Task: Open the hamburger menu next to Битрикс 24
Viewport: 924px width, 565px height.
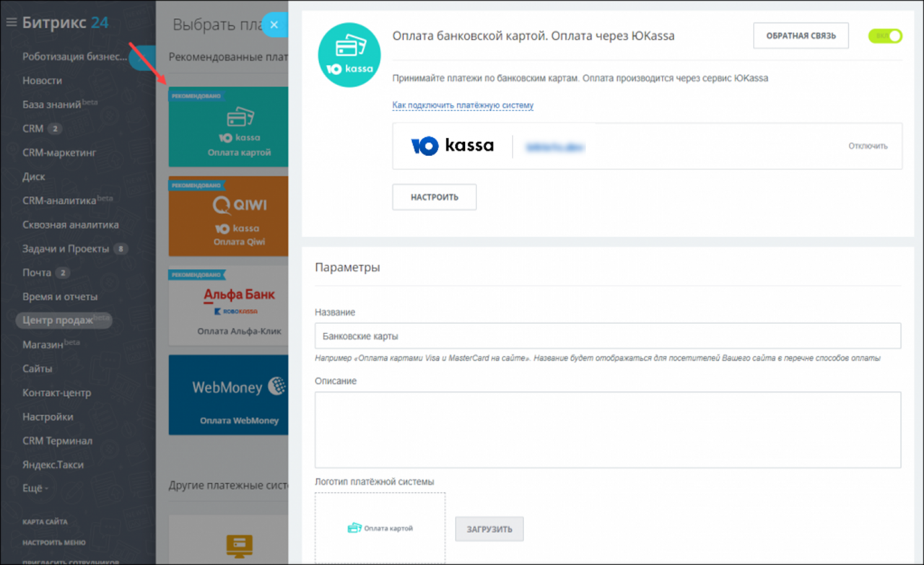Action: 11,22
